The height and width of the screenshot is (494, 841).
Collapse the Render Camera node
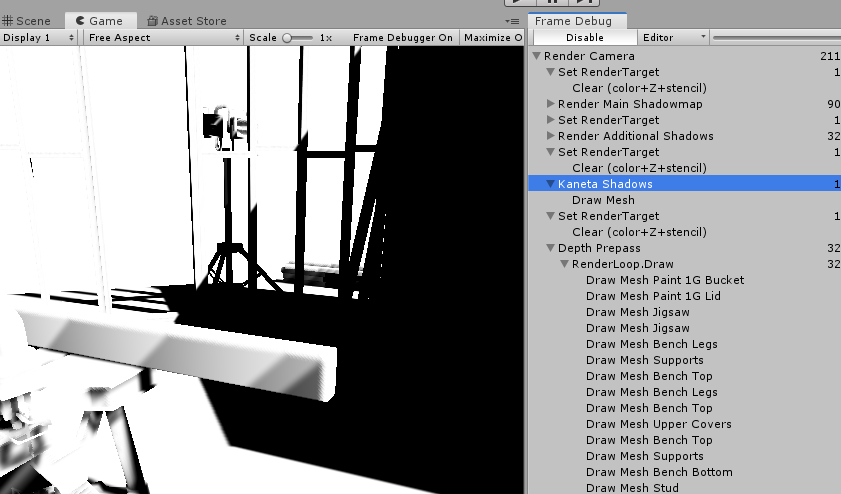click(x=536, y=56)
